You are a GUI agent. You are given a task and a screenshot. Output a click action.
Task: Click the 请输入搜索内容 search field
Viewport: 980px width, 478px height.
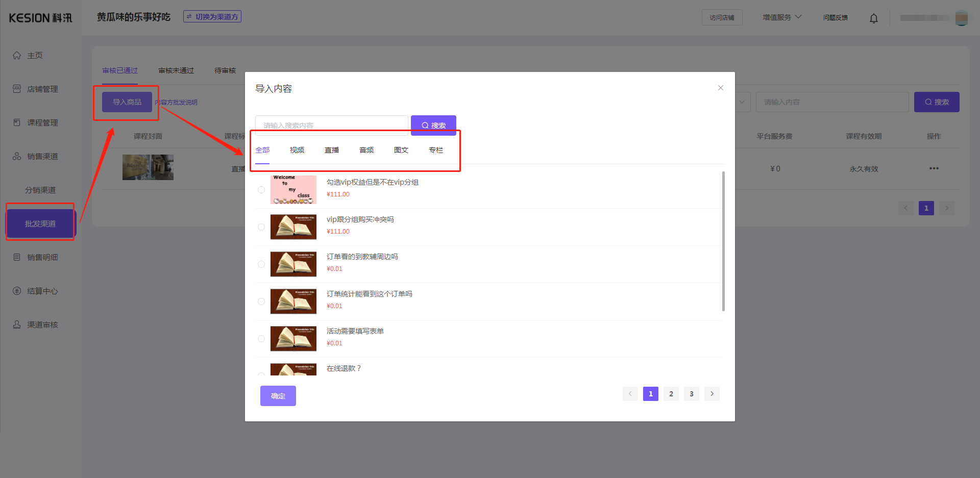[332, 124]
